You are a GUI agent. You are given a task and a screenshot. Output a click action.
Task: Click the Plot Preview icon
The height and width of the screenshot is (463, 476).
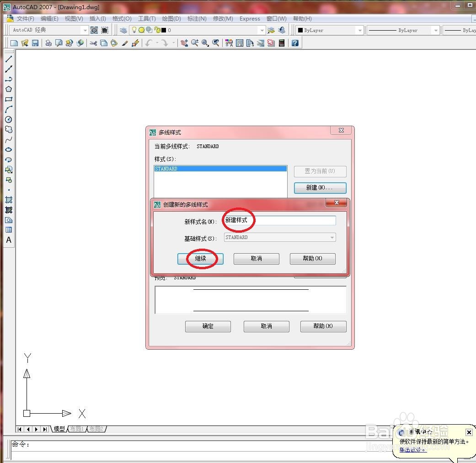59,43
